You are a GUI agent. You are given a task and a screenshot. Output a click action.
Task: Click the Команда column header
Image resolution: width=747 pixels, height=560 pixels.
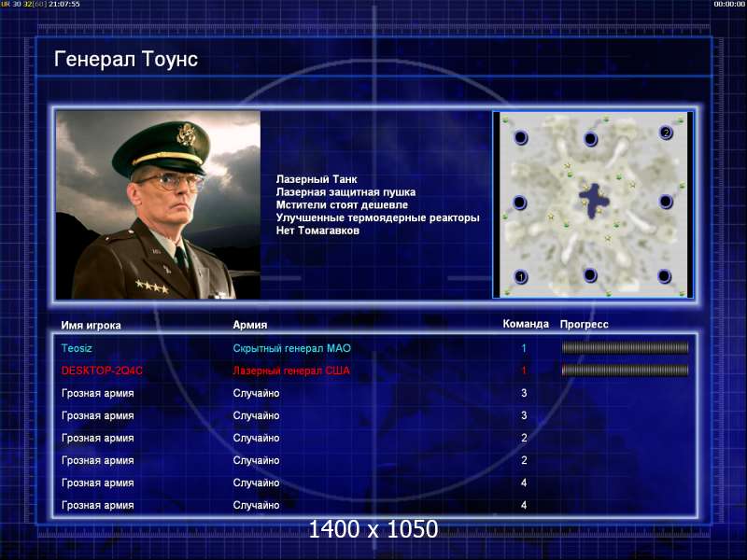(x=526, y=324)
